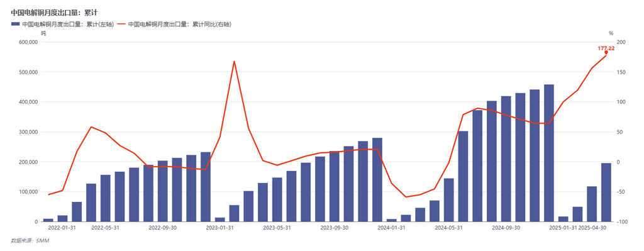Click the tallest bar near 2024-12
Viewport: 644px width, 251px height.
[548, 153]
